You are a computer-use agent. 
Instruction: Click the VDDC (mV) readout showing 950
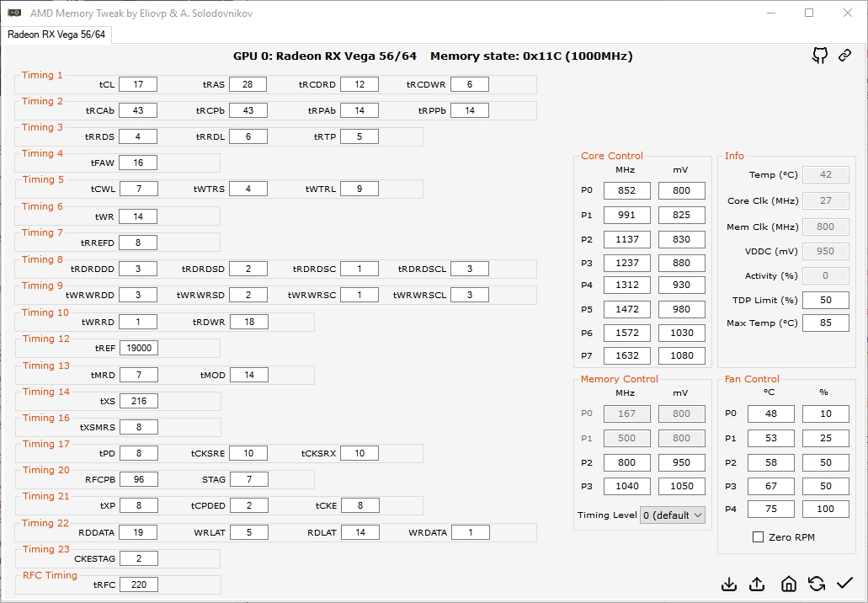[x=825, y=251]
